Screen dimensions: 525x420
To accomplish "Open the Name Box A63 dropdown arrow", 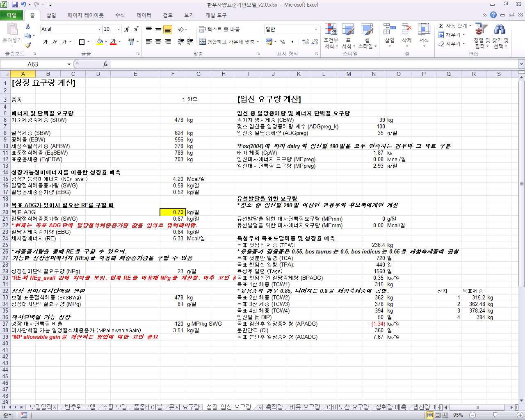I will tap(69, 64).
